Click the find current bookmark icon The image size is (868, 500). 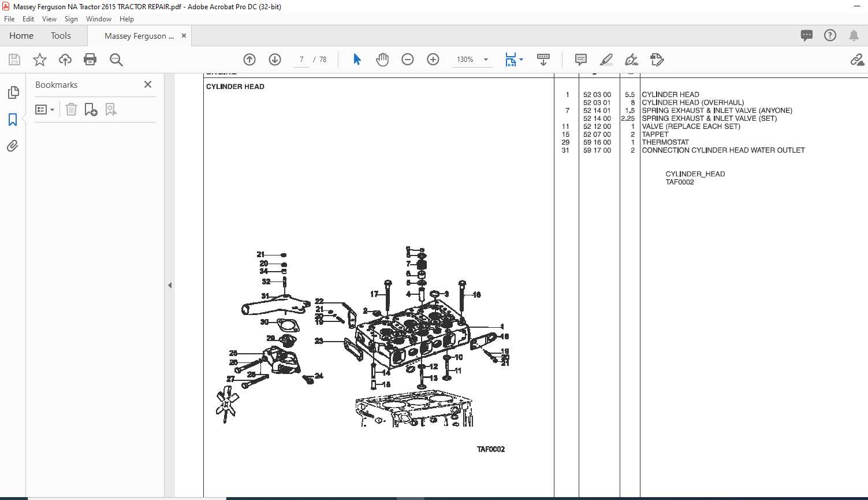coord(111,110)
